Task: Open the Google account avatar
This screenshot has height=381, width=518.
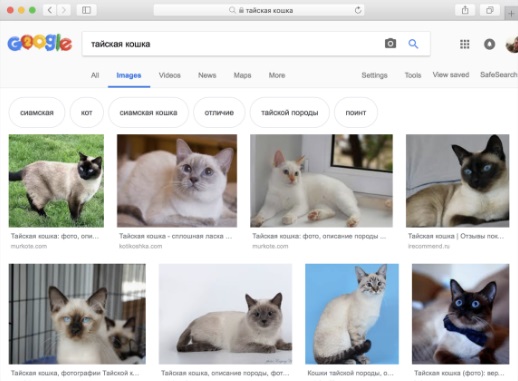Action: tap(512, 44)
